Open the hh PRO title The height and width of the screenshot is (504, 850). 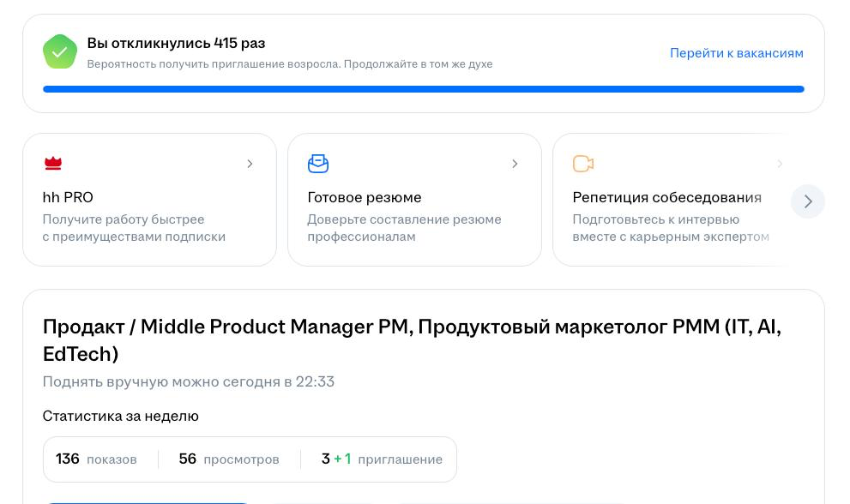point(68,197)
